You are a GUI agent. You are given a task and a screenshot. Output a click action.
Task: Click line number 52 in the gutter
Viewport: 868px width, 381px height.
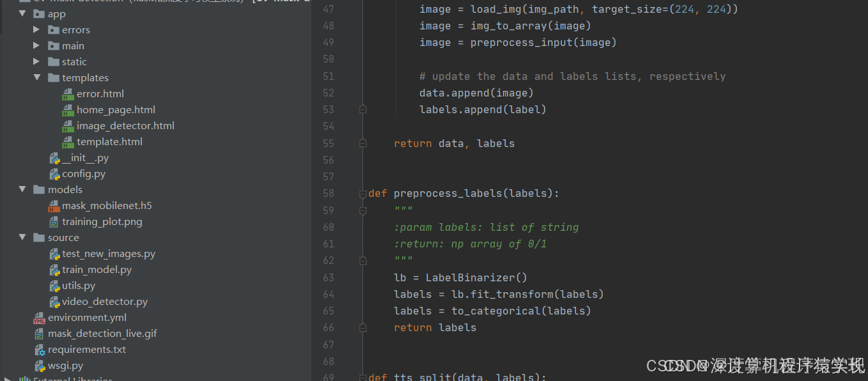329,93
